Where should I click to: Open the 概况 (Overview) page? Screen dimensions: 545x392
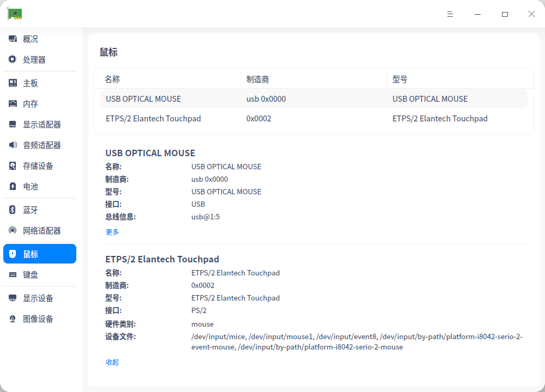point(30,39)
